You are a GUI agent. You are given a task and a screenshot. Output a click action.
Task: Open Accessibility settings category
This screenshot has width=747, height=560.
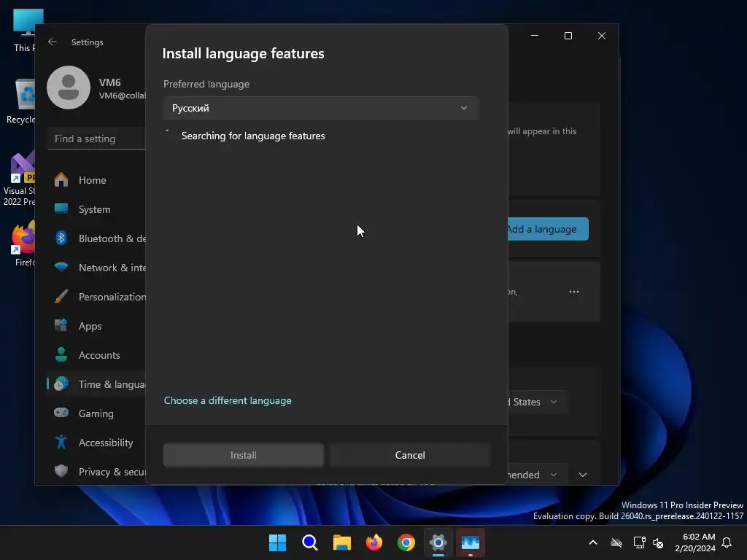pyautogui.click(x=97, y=443)
